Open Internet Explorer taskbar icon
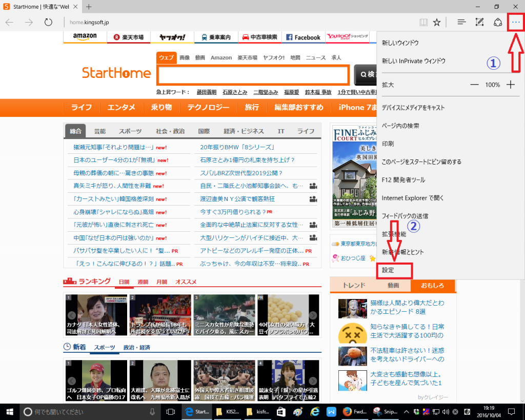The image size is (525, 420). point(315,412)
